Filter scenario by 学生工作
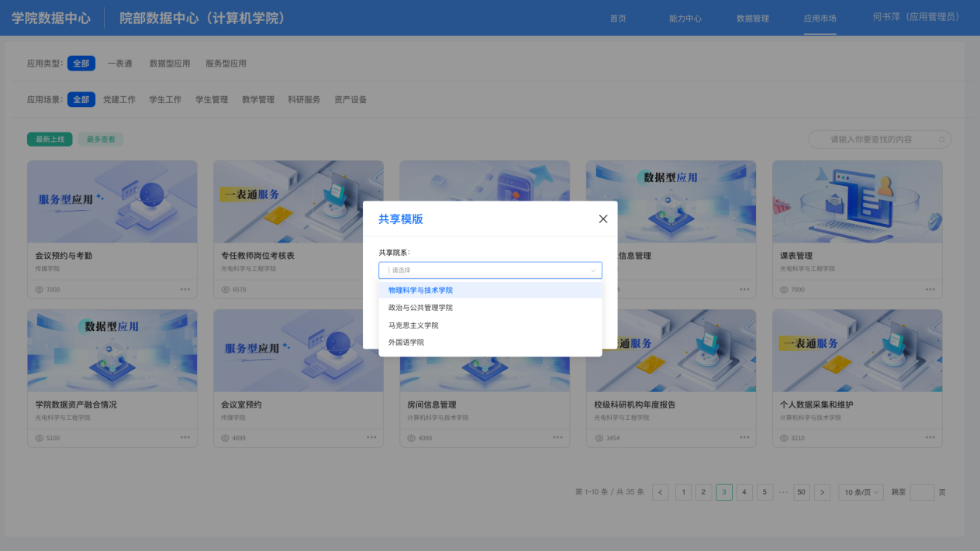The height and width of the screenshot is (551, 980). click(165, 99)
